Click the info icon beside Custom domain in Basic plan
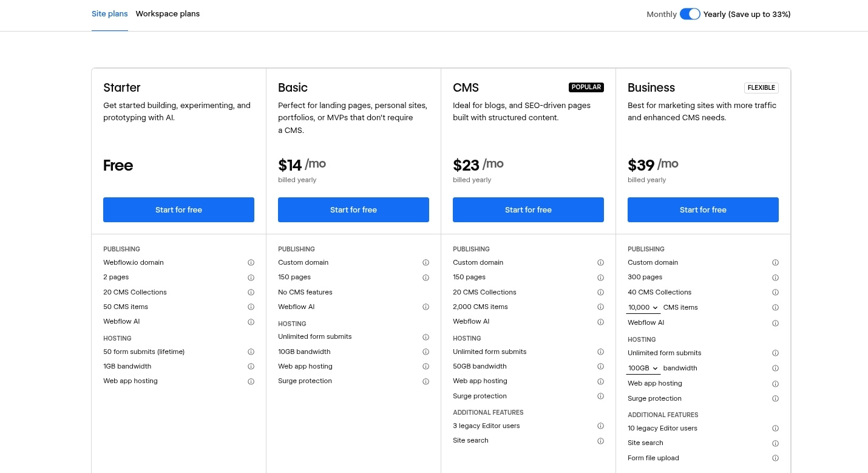868x473 pixels. tap(426, 262)
